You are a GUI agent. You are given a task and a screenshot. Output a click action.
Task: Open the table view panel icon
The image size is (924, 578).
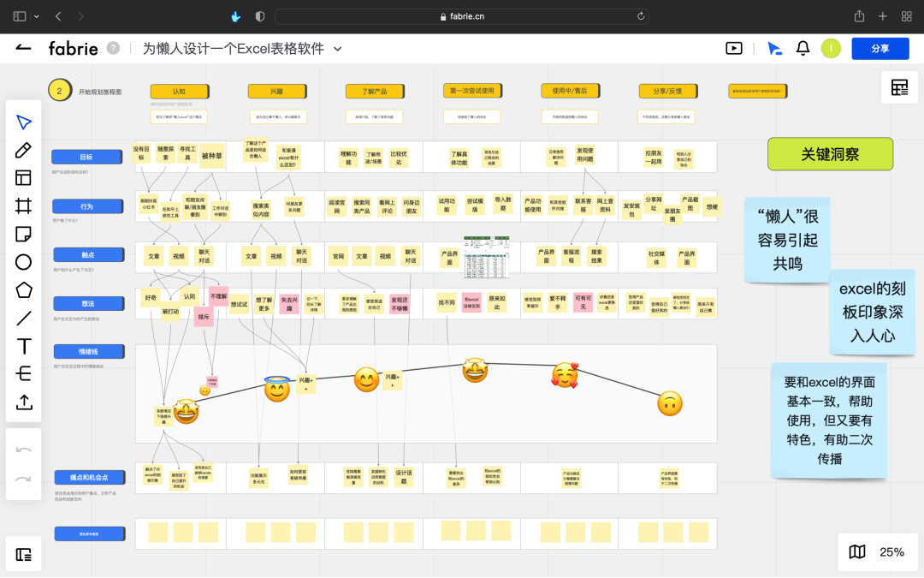coord(899,88)
